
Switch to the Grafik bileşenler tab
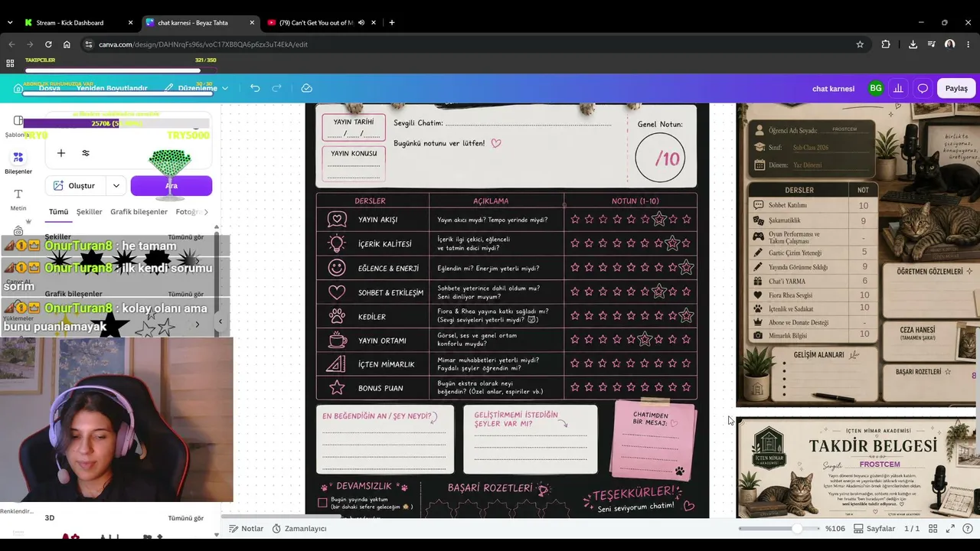(x=139, y=212)
